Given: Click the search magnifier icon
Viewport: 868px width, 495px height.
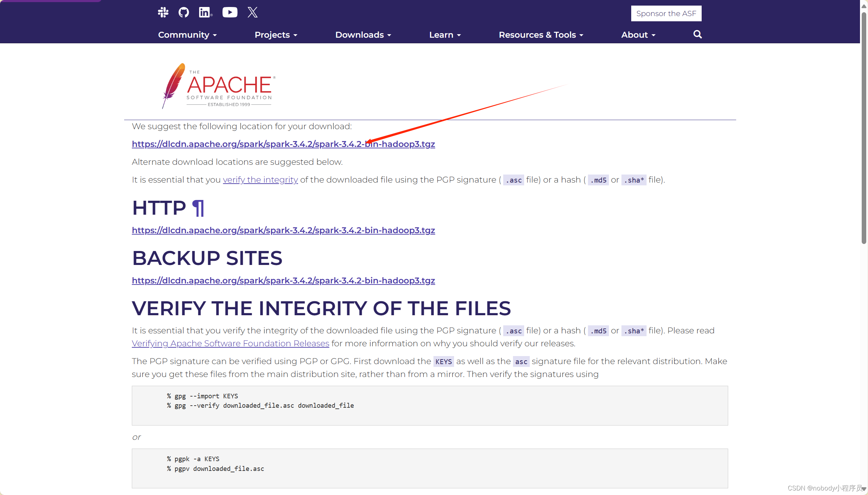Looking at the screenshot, I should tap(697, 34).
